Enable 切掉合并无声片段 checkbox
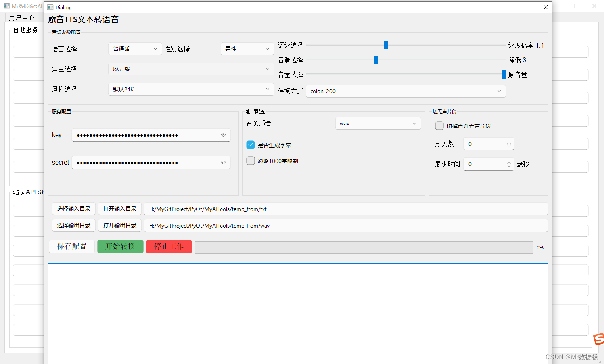The width and height of the screenshot is (604, 364). tap(439, 126)
